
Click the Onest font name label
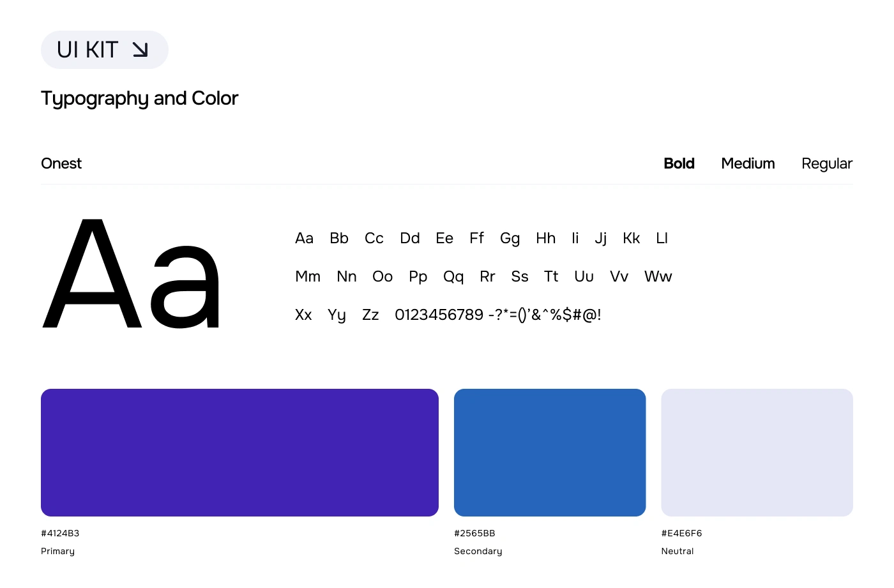click(x=61, y=163)
